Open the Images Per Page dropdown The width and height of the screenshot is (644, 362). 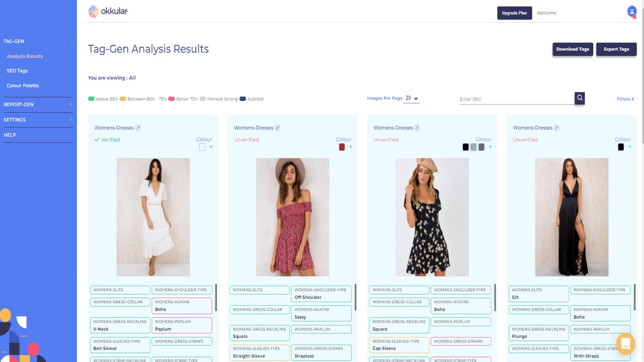pos(411,98)
